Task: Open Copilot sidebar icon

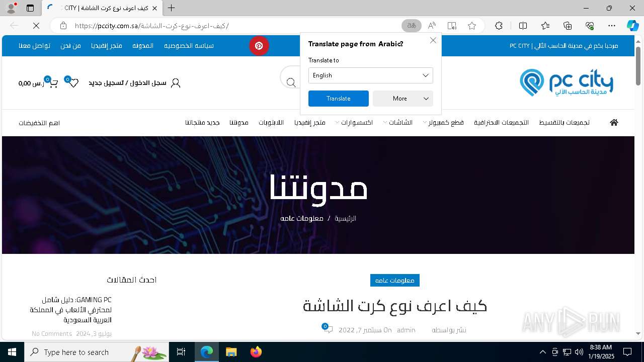Action: tap(632, 26)
